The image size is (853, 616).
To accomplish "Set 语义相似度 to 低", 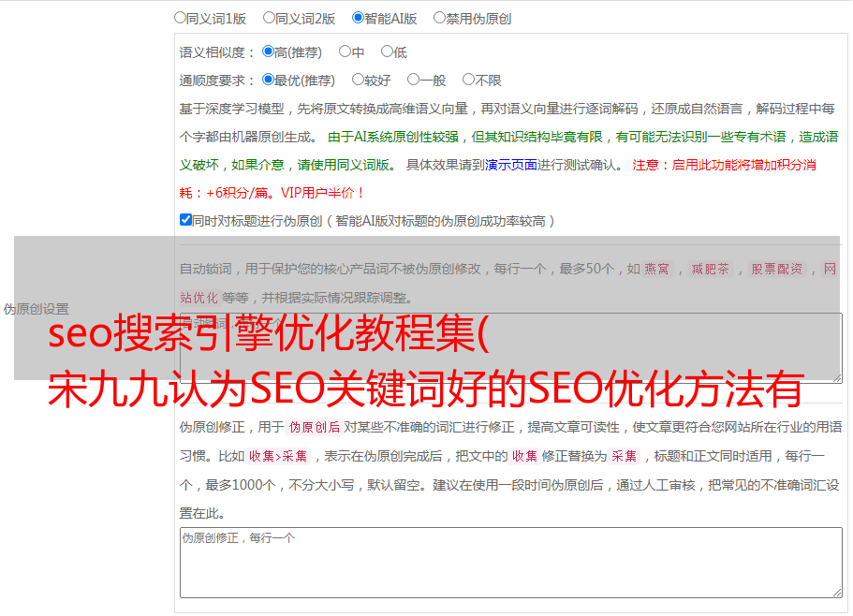I will click(388, 52).
